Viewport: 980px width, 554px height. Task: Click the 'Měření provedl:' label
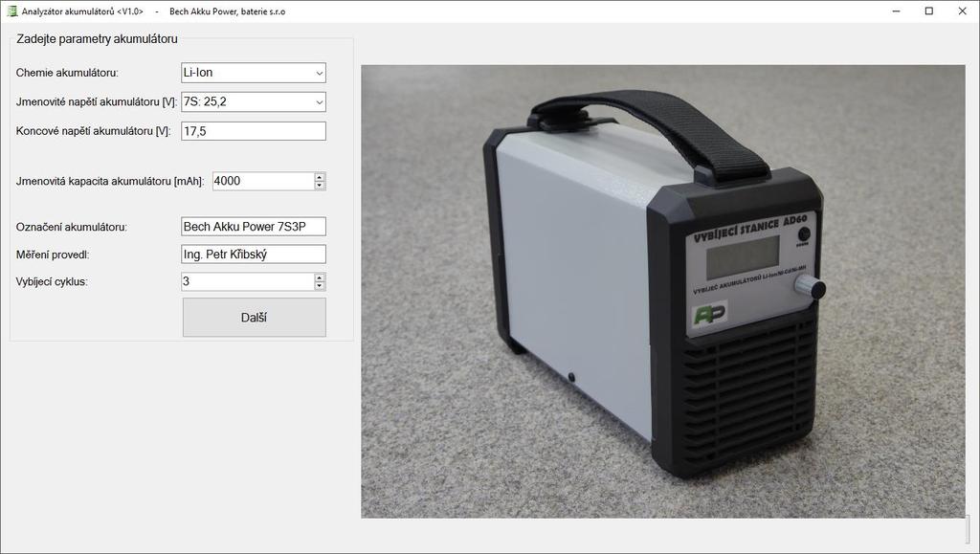click(53, 255)
